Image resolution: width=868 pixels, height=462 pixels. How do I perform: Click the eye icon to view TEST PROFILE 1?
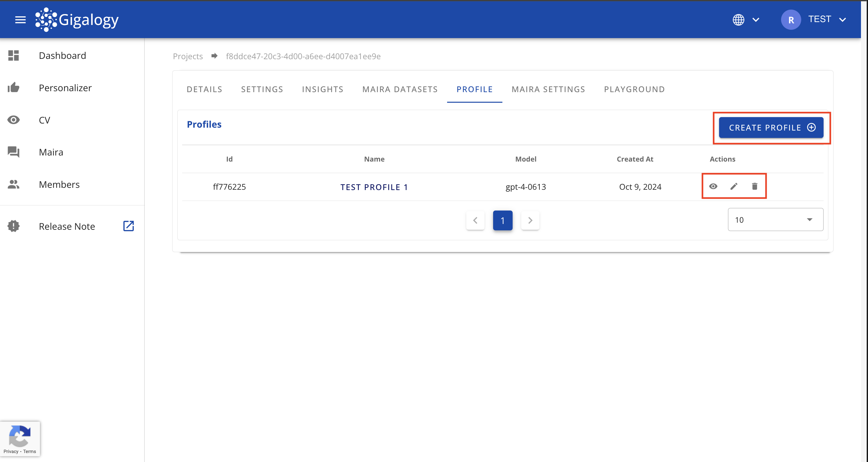point(714,186)
